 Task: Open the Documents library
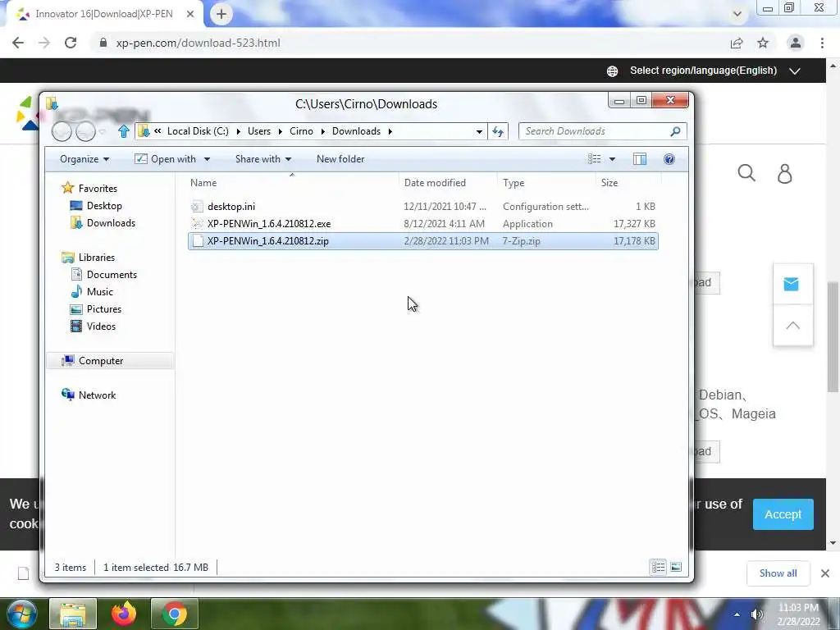coord(112,275)
